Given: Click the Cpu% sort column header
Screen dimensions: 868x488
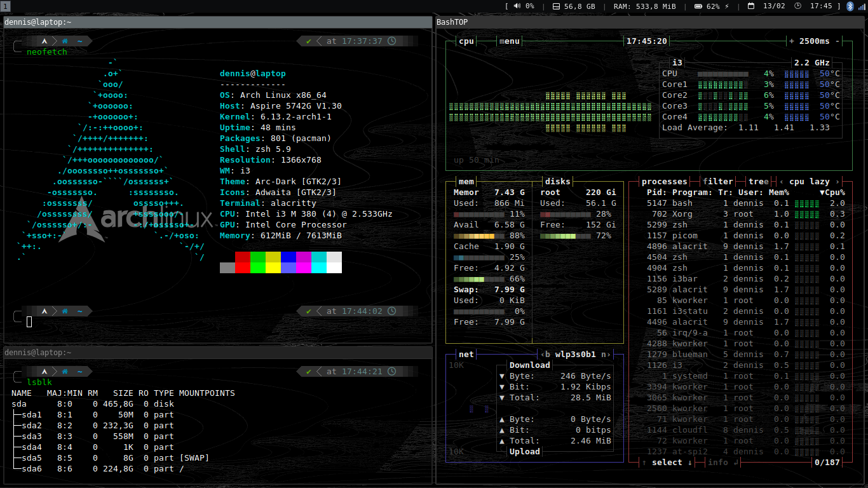Looking at the screenshot, I should 832,193.
